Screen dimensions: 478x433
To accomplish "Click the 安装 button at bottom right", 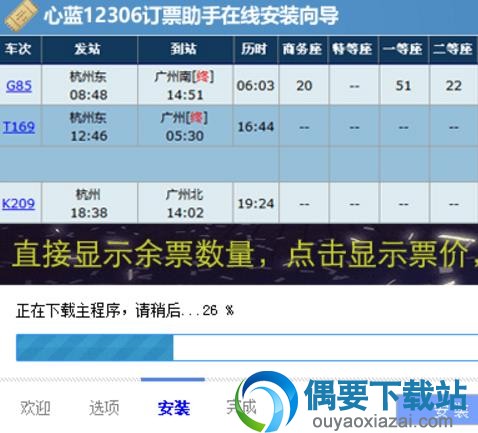I will pyautogui.click(x=437, y=410).
